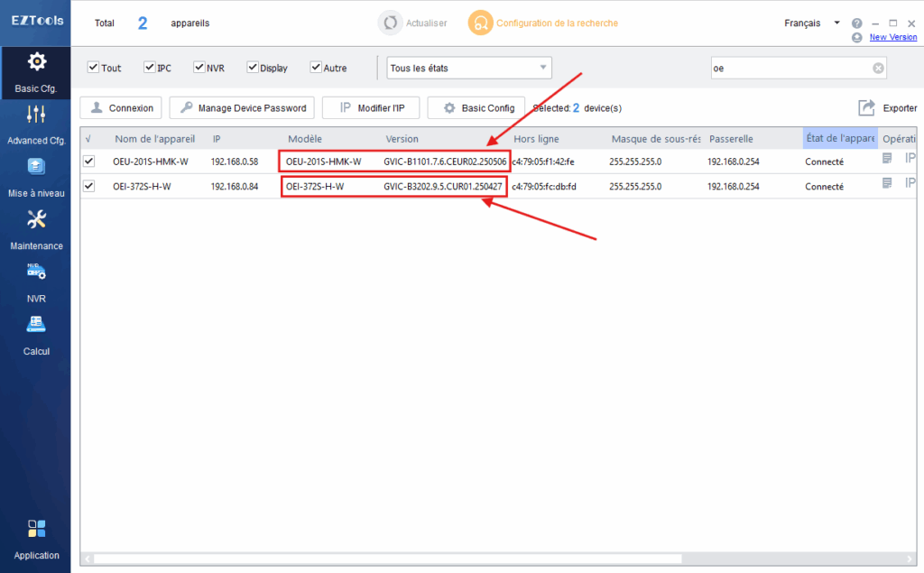Click IP operation icon for OEU-201S-HMK-W
The image size is (924, 573).
tap(910, 158)
